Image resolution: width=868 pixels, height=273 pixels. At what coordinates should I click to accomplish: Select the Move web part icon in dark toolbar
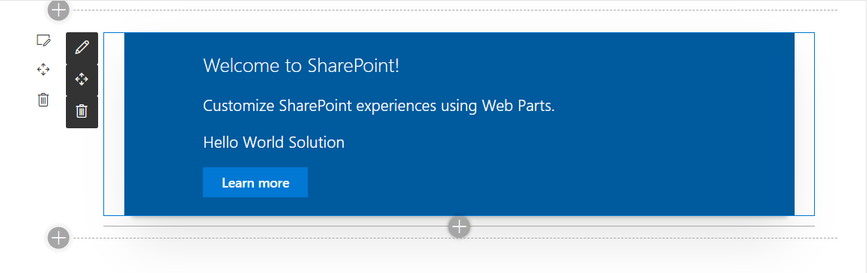pyautogui.click(x=82, y=79)
